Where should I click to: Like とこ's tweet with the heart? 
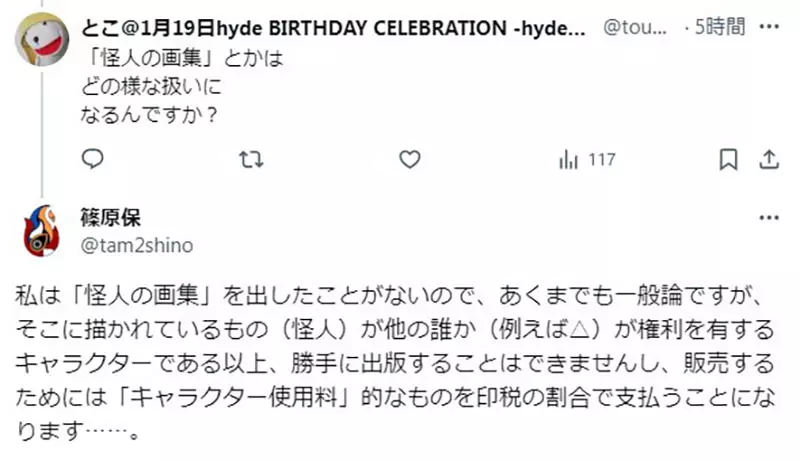[408, 159]
